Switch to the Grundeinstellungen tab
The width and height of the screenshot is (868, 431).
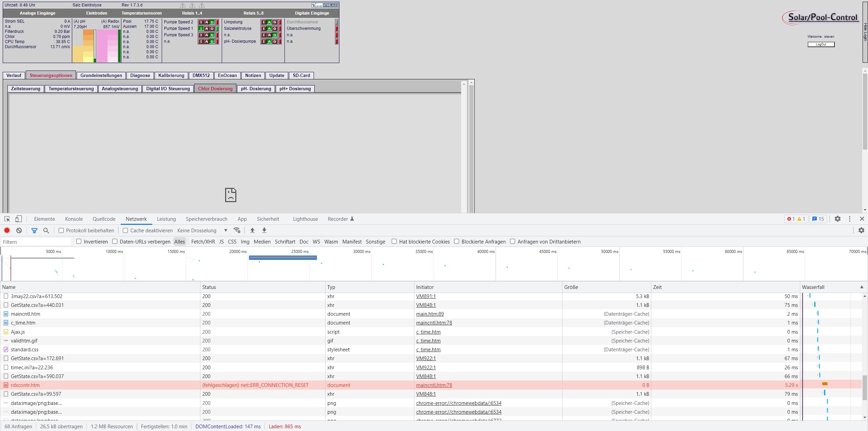[101, 75]
